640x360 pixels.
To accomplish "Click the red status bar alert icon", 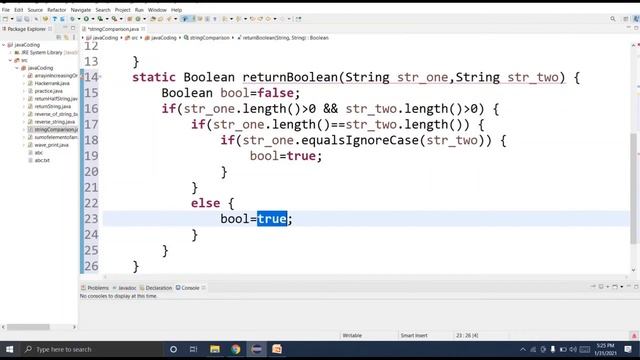I will click(634, 336).
